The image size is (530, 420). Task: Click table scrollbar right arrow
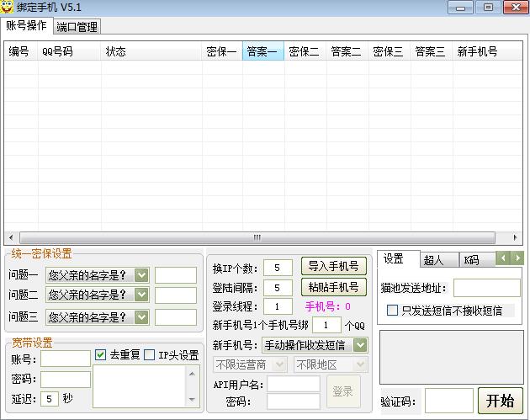[515, 237]
